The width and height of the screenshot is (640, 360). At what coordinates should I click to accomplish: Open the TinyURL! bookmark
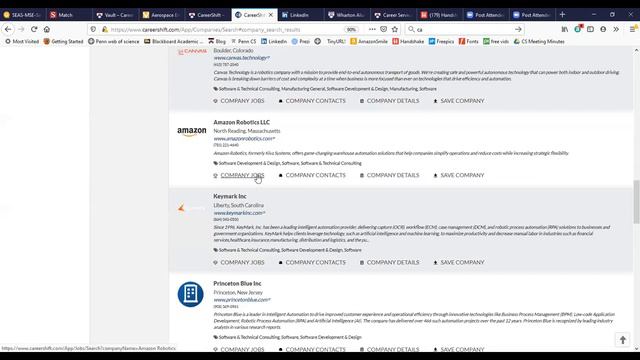point(336,41)
